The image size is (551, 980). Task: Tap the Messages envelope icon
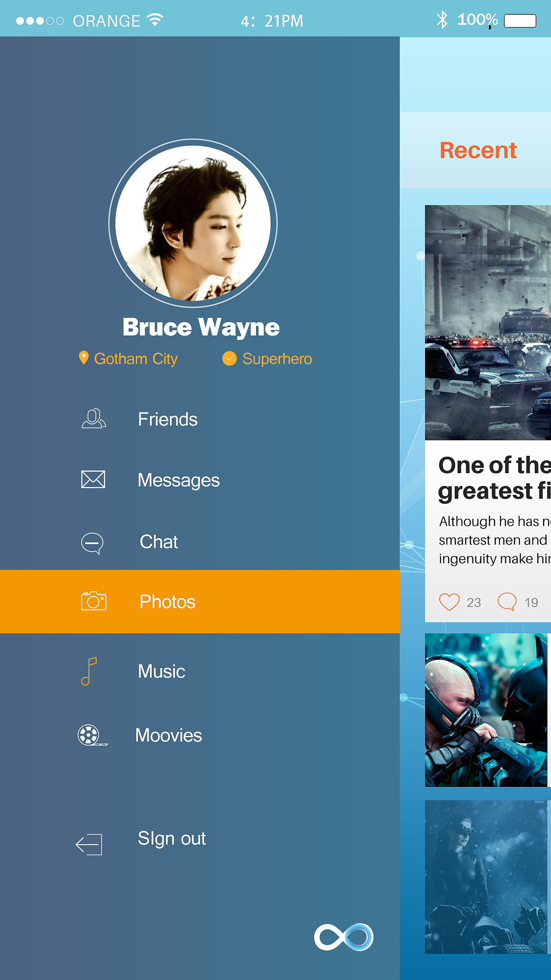(x=93, y=479)
